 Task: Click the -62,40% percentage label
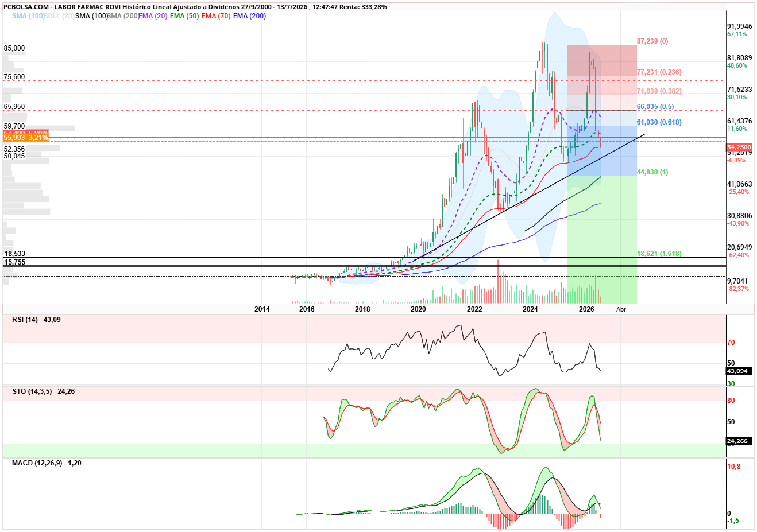(x=738, y=255)
